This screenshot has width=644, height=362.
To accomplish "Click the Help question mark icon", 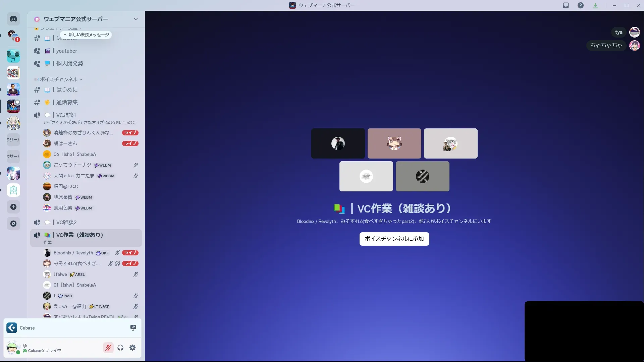I will coord(581,5).
